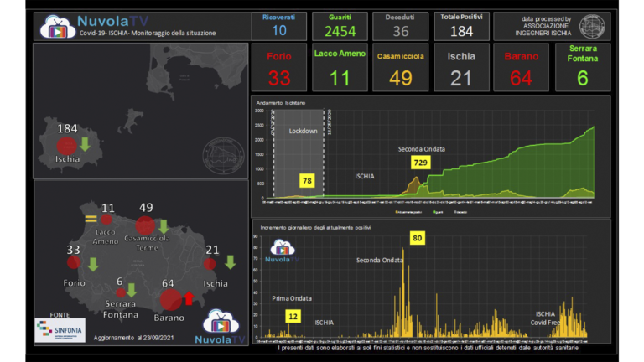Click the green down arrow beside Casamicciola Terme

164,227
